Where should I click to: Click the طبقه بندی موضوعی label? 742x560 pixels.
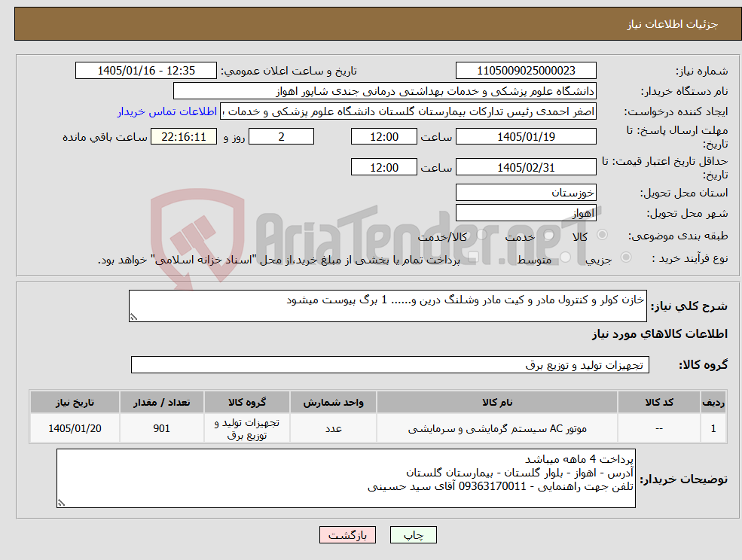678,236
